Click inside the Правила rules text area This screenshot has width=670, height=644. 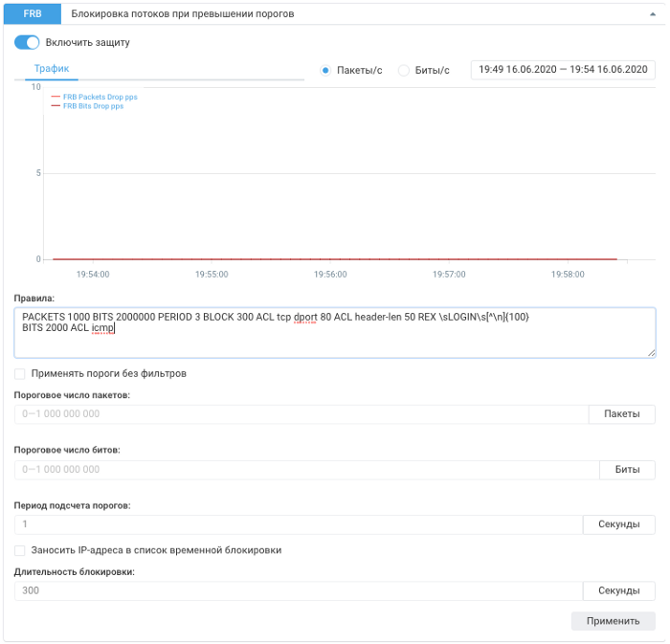(335, 340)
